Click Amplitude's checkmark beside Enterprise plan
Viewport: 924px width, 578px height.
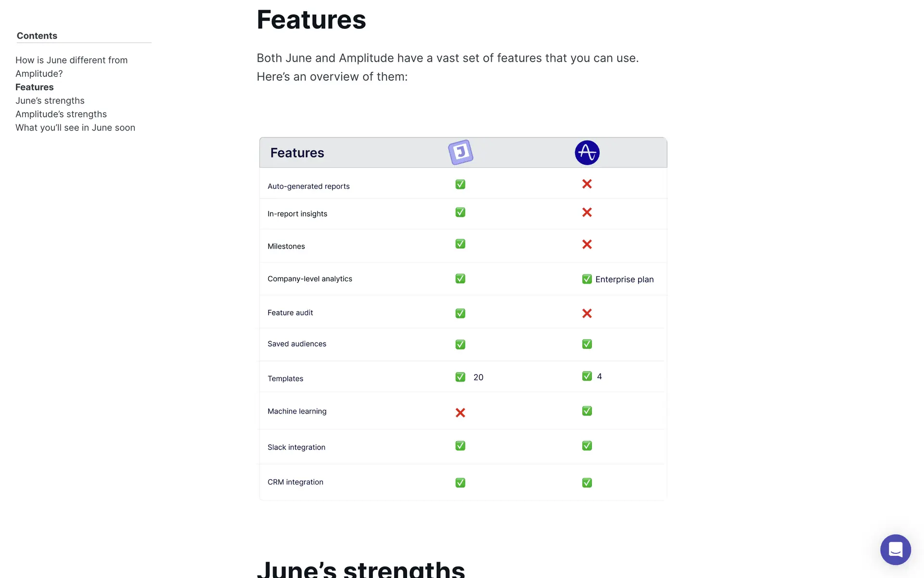587,279
